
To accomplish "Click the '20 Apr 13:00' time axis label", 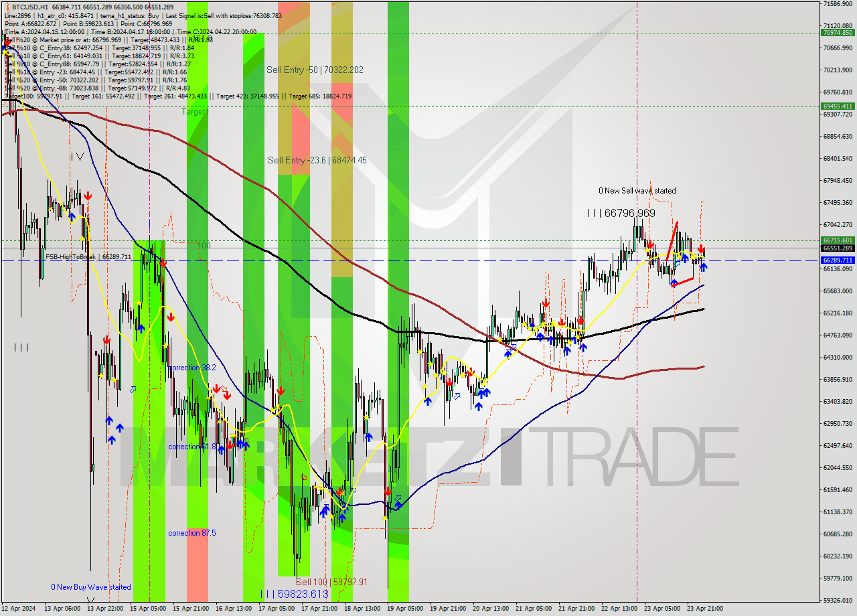I will [x=491, y=609].
